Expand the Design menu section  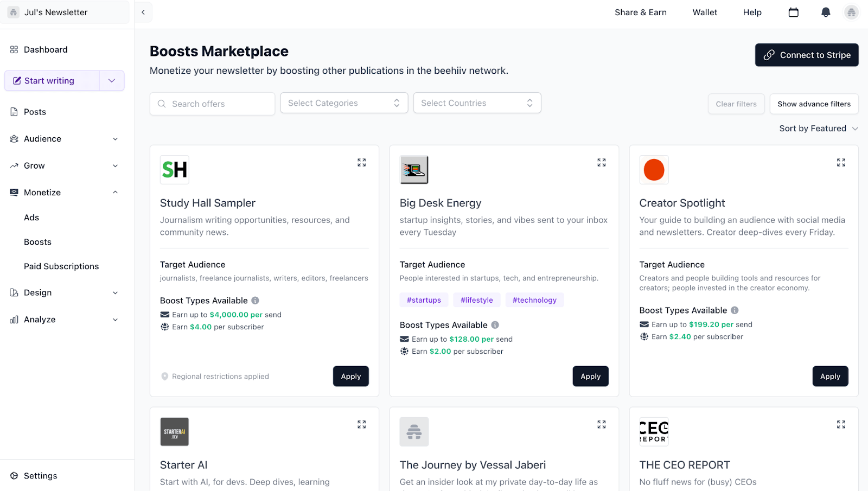pyautogui.click(x=115, y=293)
